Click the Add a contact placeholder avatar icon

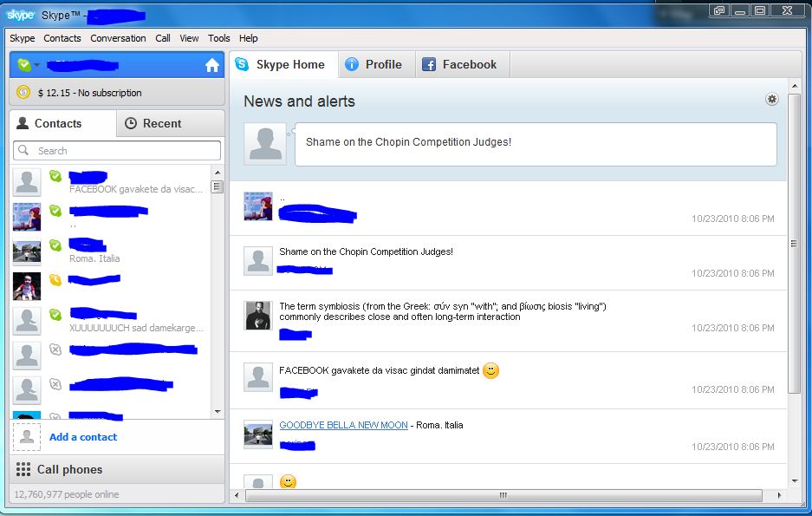point(26,437)
